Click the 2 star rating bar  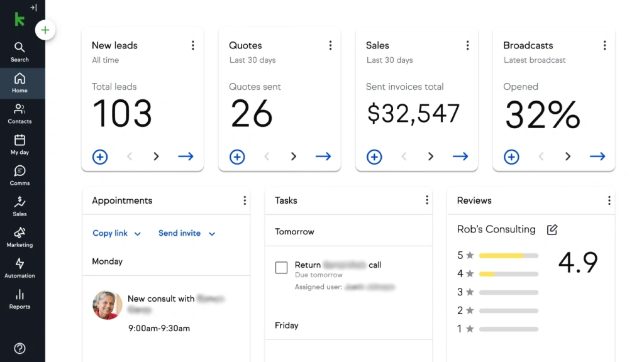click(x=508, y=310)
